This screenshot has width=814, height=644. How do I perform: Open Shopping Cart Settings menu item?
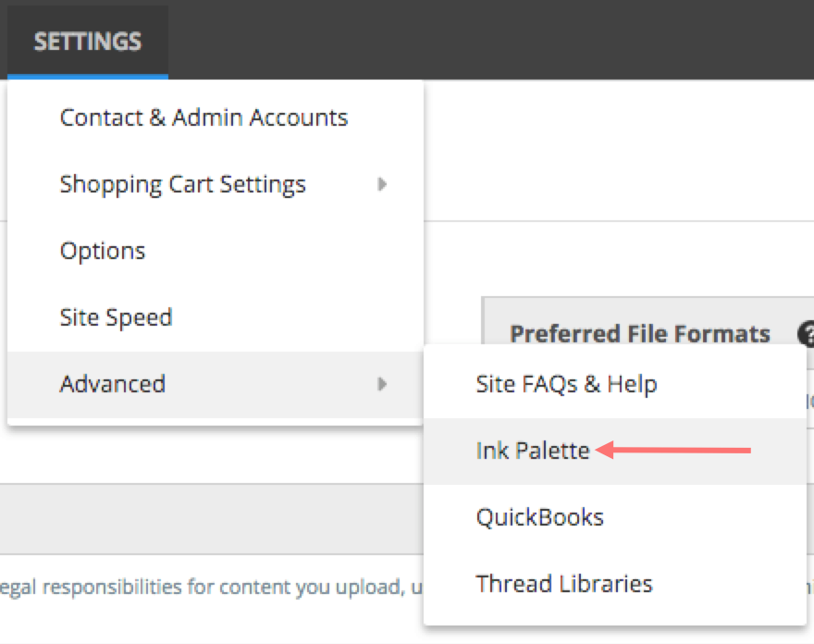pos(216,184)
